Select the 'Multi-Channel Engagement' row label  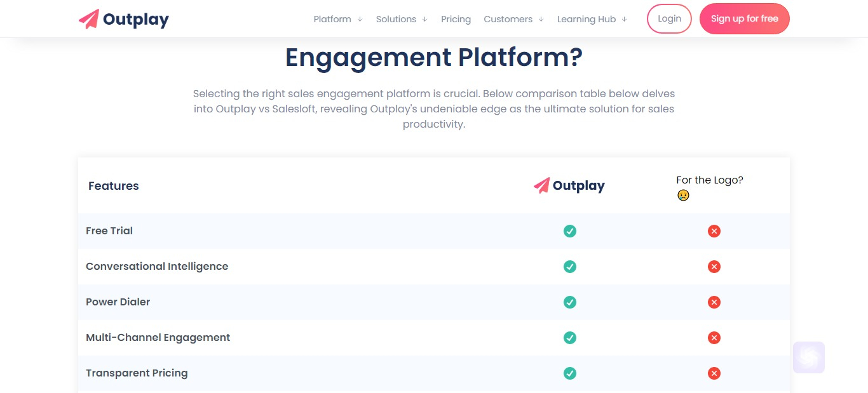click(x=158, y=338)
